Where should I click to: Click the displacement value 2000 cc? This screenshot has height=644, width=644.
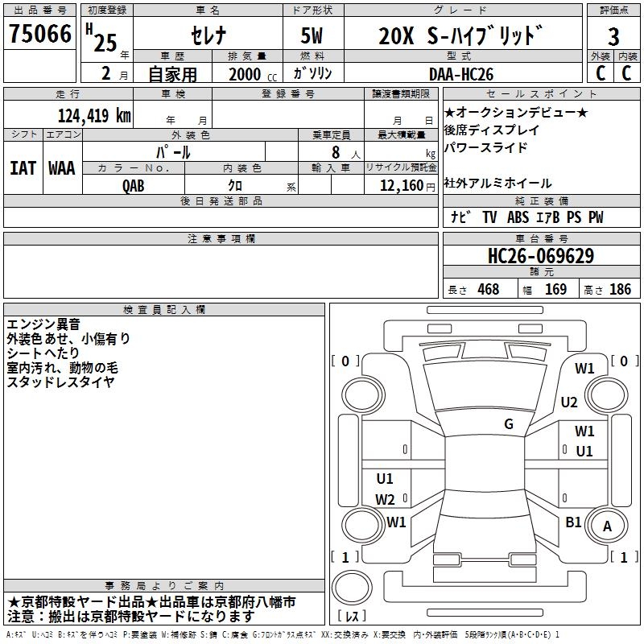pyautogui.click(x=253, y=75)
